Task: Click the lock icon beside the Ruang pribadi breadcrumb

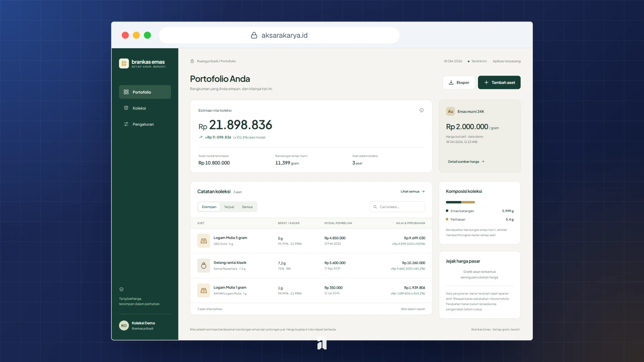Action: [192, 61]
